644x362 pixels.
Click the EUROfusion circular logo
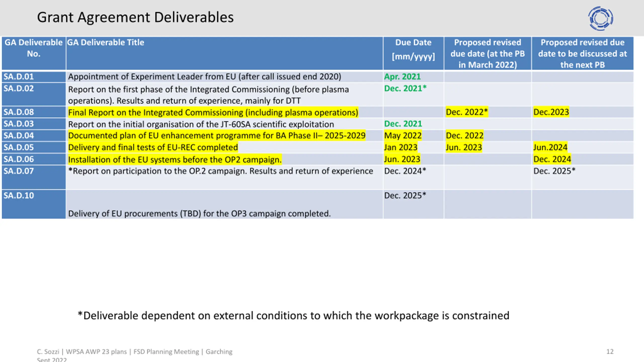pyautogui.click(x=600, y=18)
